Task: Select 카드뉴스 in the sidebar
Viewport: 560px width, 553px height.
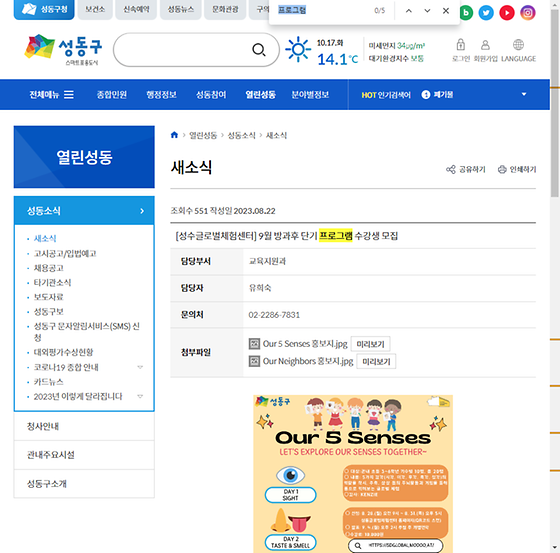Action: point(49,382)
